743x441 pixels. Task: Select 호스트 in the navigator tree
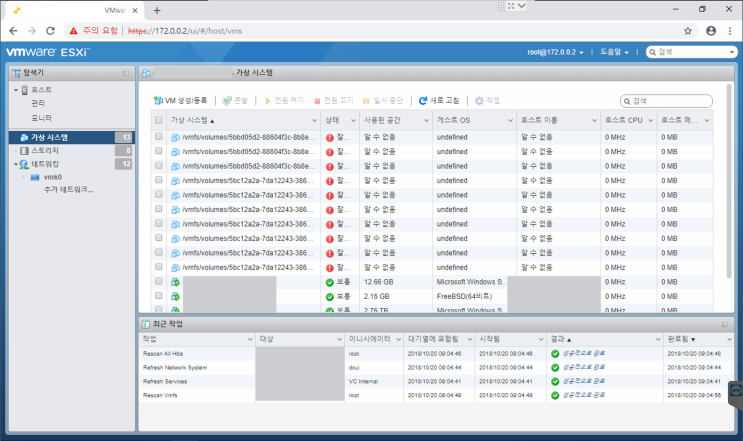42,90
